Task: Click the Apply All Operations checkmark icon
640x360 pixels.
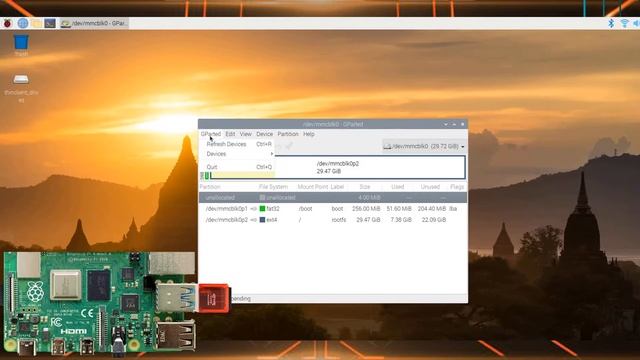Action: (x=289, y=146)
